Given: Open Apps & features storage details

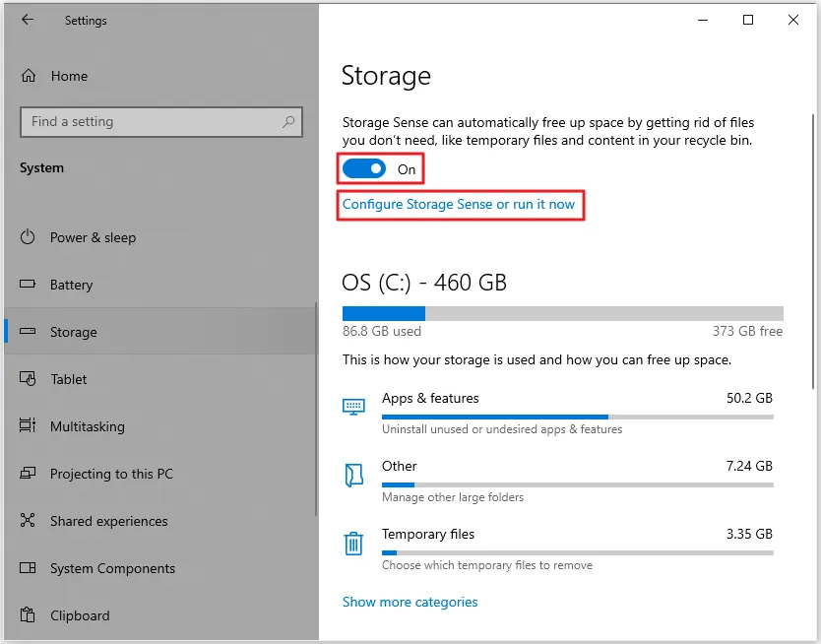Looking at the screenshot, I should [557, 414].
